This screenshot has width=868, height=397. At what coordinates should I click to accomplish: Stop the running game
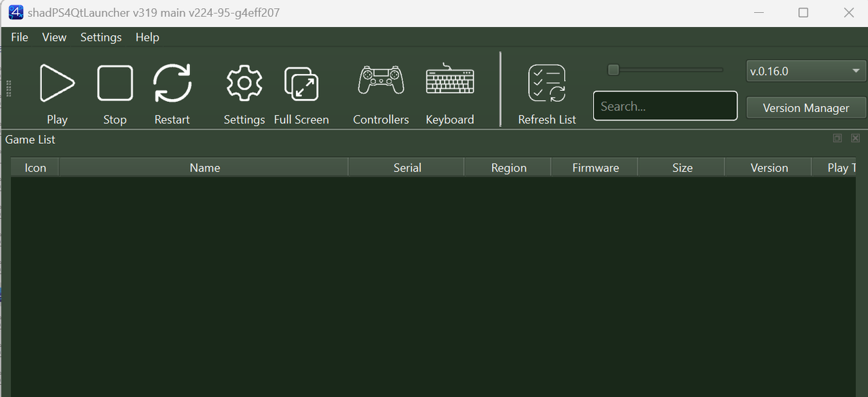[x=115, y=83]
